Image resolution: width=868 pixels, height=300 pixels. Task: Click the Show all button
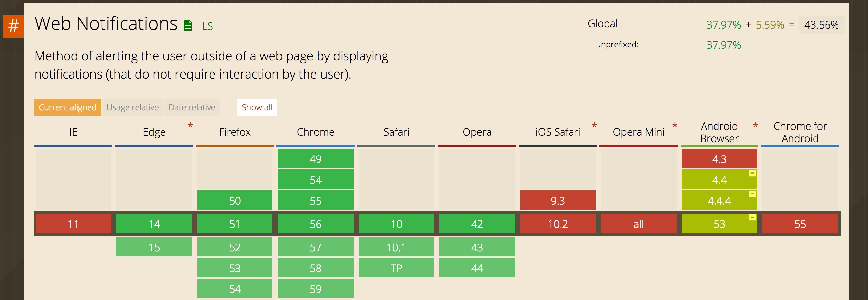tap(257, 107)
